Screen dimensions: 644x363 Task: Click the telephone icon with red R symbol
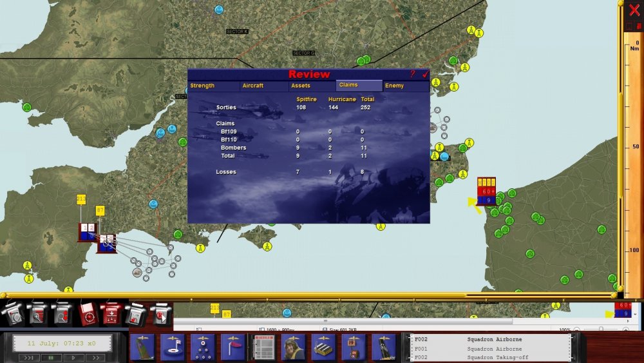click(x=160, y=314)
